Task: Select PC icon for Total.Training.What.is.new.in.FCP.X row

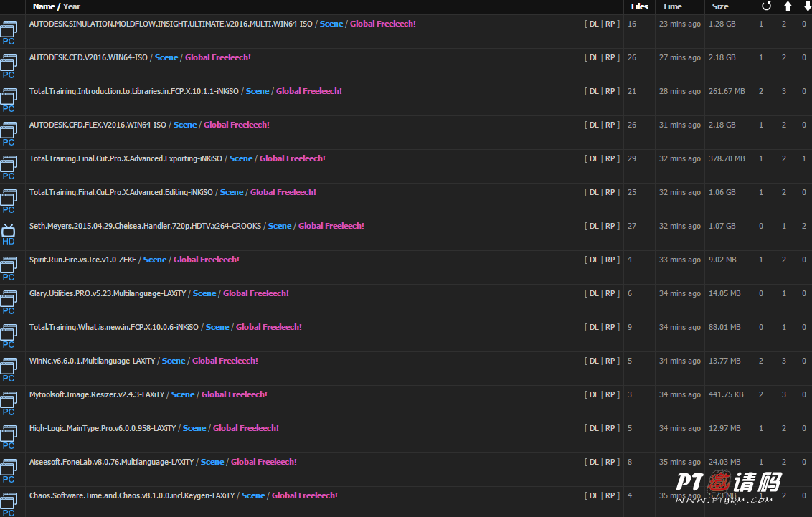Action: [x=9, y=336]
